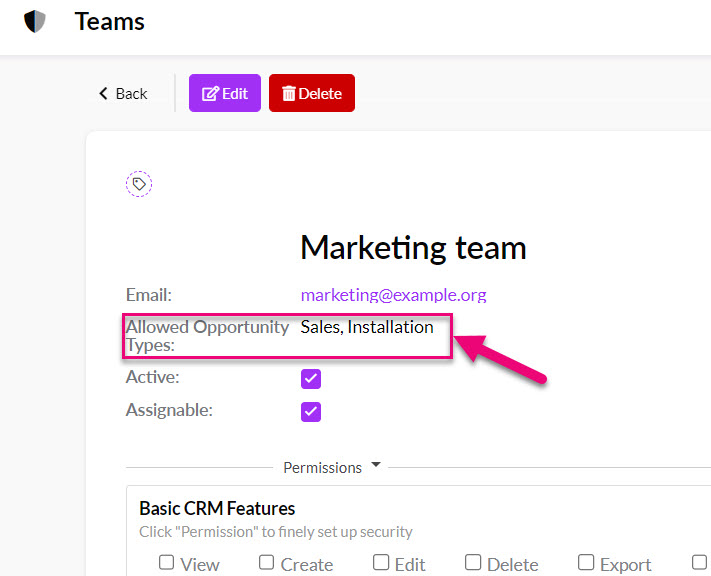This screenshot has height=576, width=711.
Task: Check the Edit permission checkbox
Action: point(381,562)
